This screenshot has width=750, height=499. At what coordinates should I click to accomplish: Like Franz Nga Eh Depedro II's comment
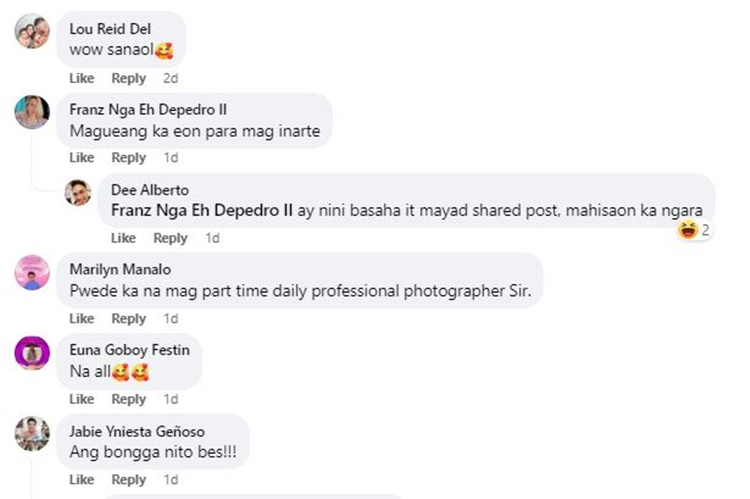(82, 158)
